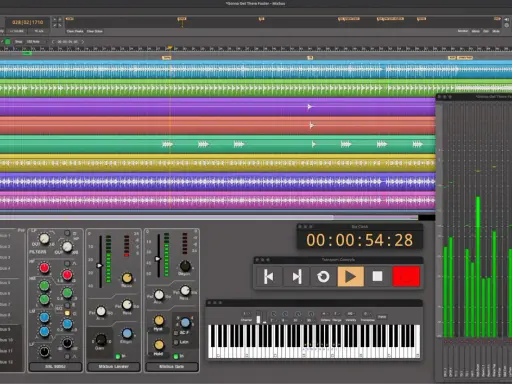Click the blue Emph knob on Leveler
The width and height of the screenshot is (512, 384).
pos(127,333)
